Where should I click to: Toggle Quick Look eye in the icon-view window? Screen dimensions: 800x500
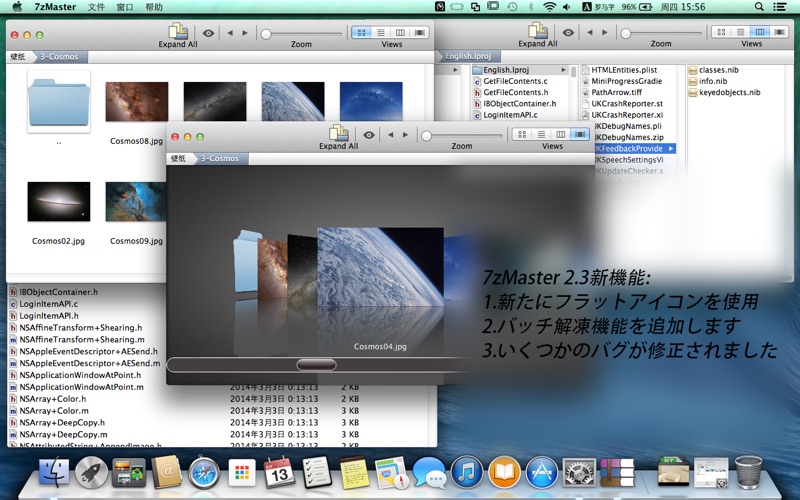pyautogui.click(x=208, y=33)
